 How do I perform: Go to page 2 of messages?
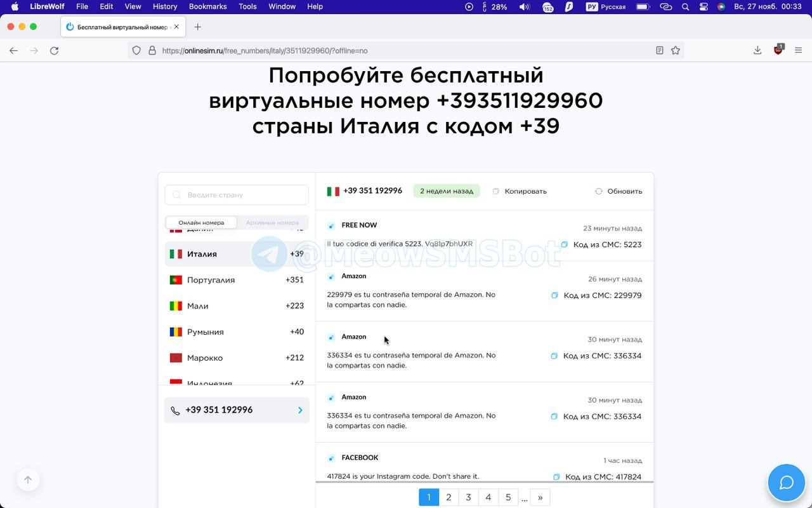(x=449, y=497)
